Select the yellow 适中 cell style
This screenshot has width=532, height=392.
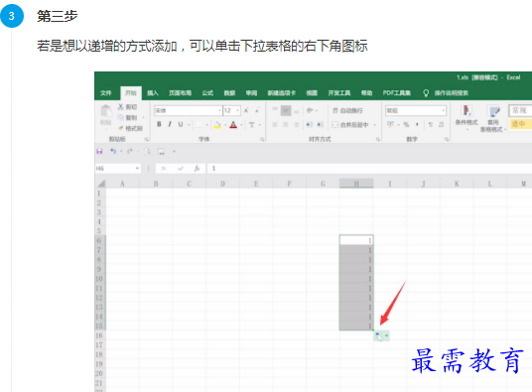coord(520,124)
